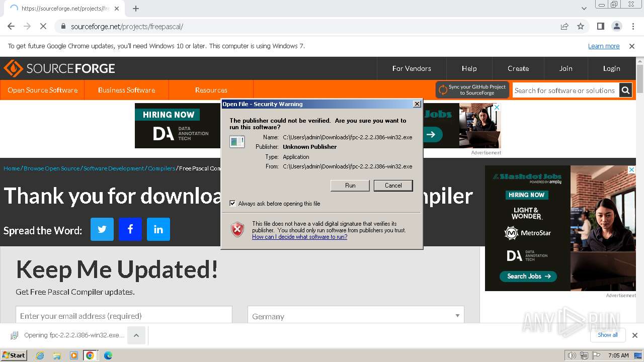Launch Microsoft Edge from taskbar
The height and width of the screenshot is (362, 644).
click(108, 355)
